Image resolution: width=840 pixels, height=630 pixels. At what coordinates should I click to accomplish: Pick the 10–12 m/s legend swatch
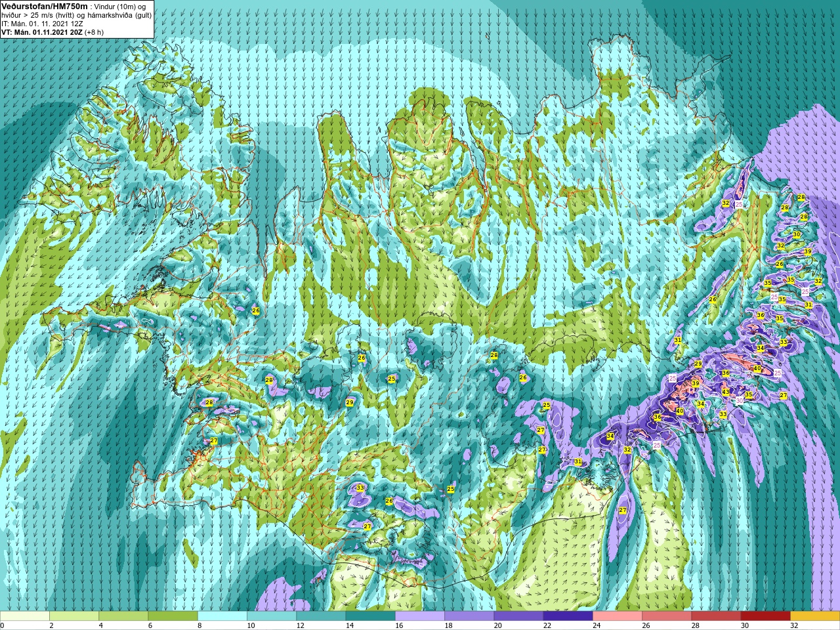[272, 616]
